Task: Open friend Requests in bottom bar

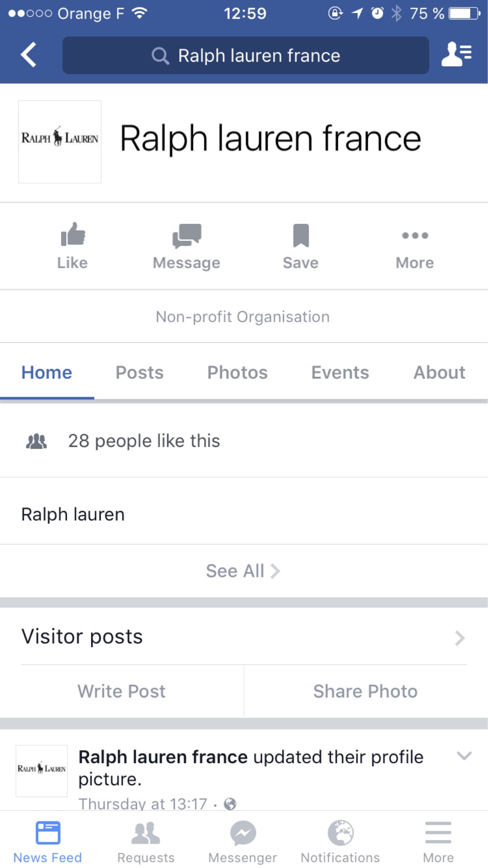Action: 146,842
